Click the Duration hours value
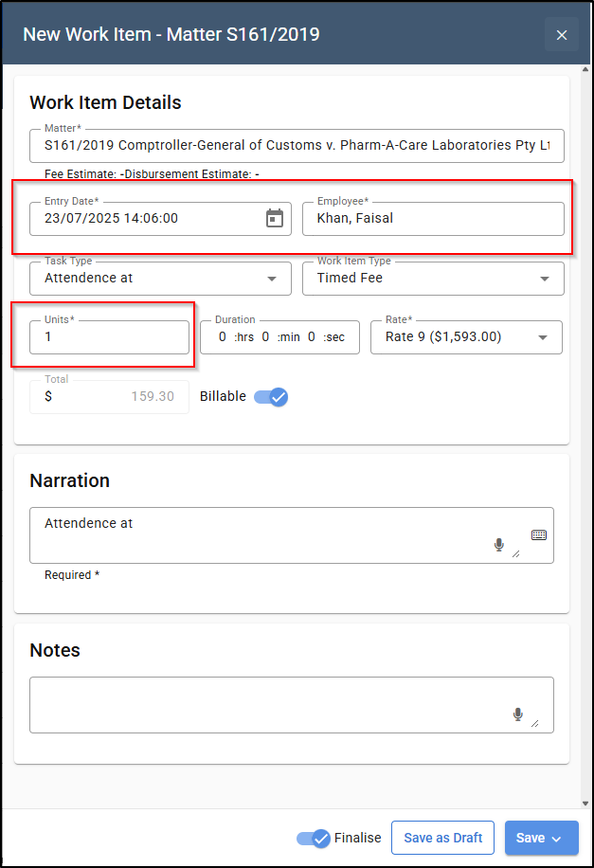This screenshot has width=594, height=868. pyautogui.click(x=222, y=337)
